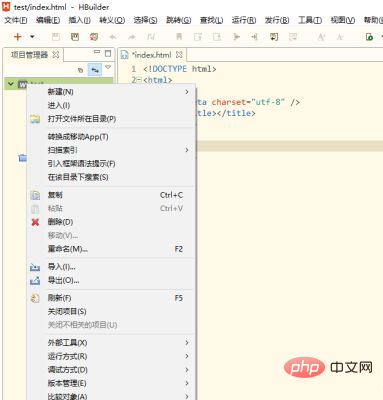This screenshot has height=400, width=383.
Task: Click the increase font size A icon
Action: coord(321,37)
